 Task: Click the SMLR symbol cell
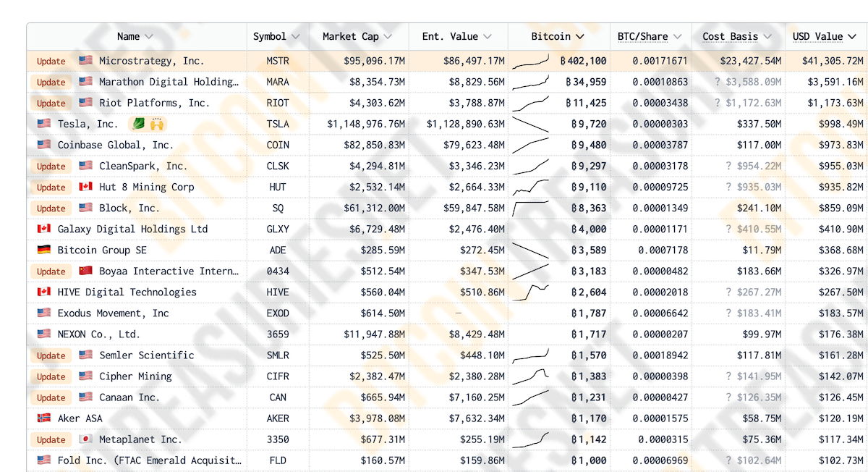278,355
